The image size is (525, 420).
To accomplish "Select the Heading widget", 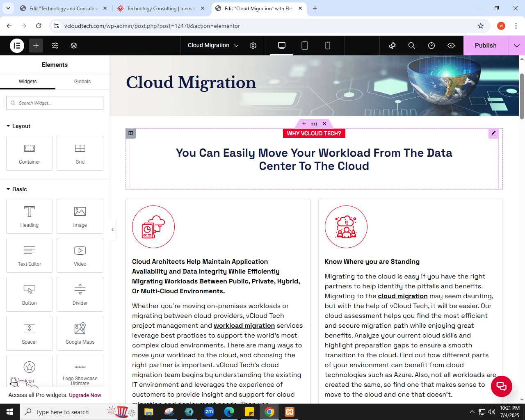I will 29,216.
